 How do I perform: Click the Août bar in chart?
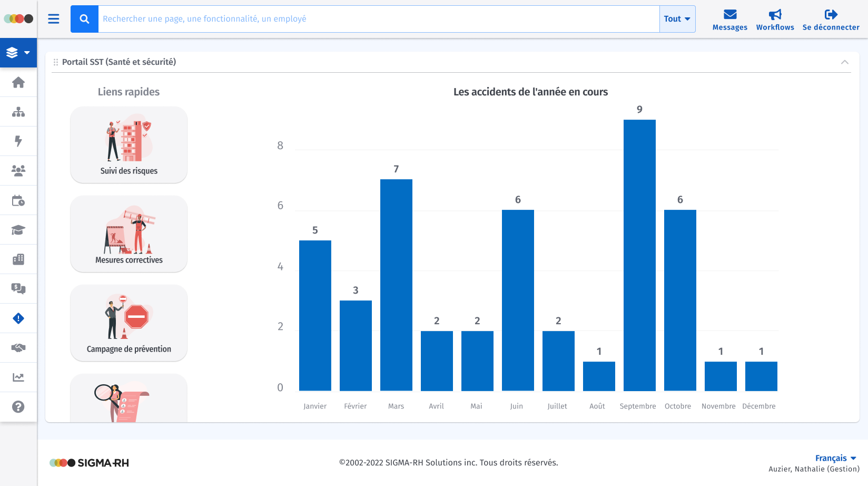click(599, 376)
